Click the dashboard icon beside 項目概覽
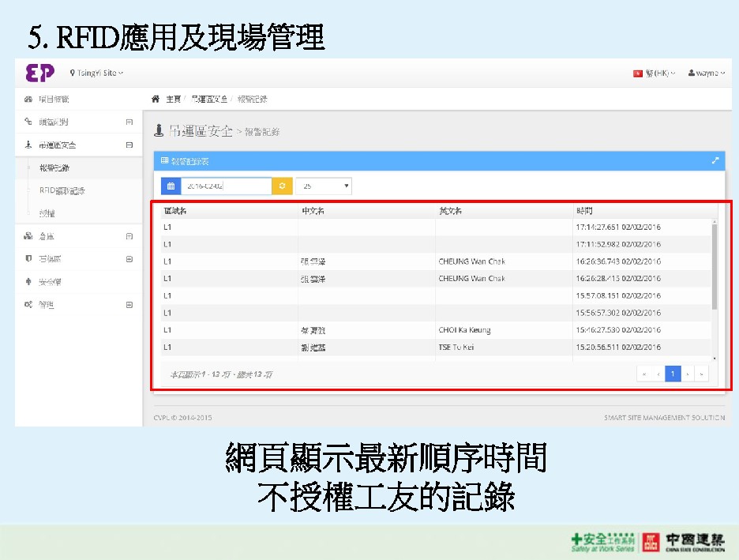Viewport: 739px width, 560px height. 28,99
